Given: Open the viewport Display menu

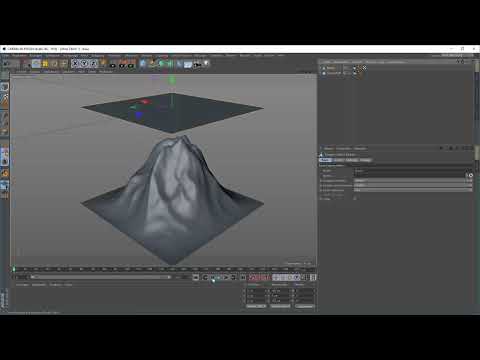Looking at the screenshot, I should pos(51,71).
